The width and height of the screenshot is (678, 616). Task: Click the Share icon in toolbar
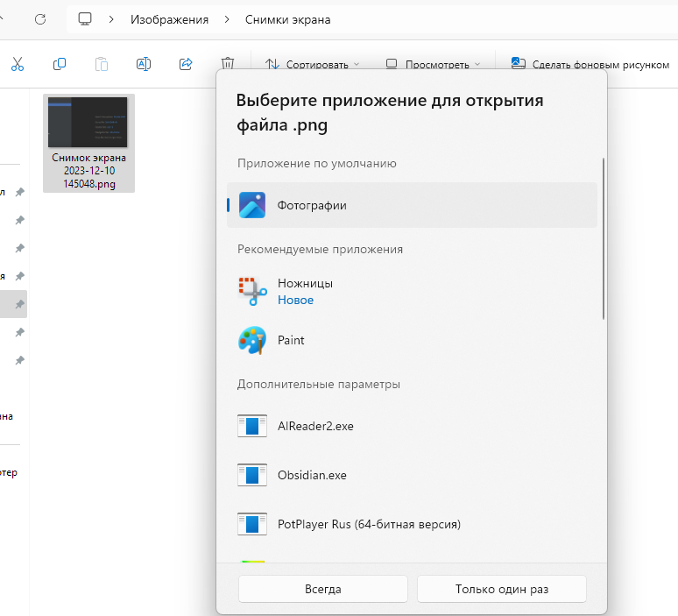coord(186,64)
